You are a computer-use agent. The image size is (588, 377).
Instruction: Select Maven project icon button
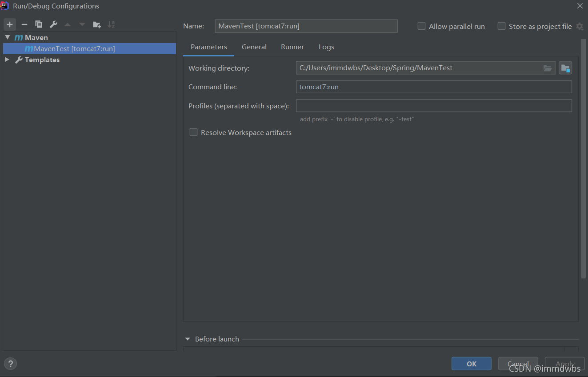565,68
